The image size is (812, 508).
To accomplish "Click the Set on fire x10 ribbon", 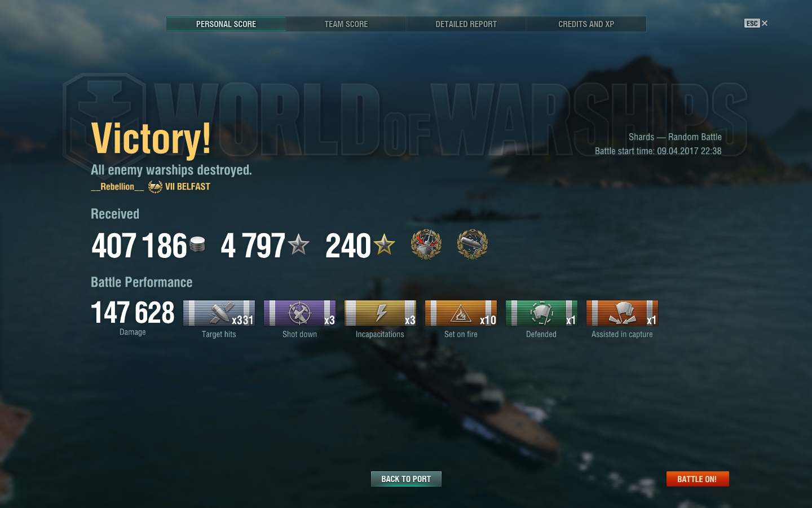I will pyautogui.click(x=461, y=313).
